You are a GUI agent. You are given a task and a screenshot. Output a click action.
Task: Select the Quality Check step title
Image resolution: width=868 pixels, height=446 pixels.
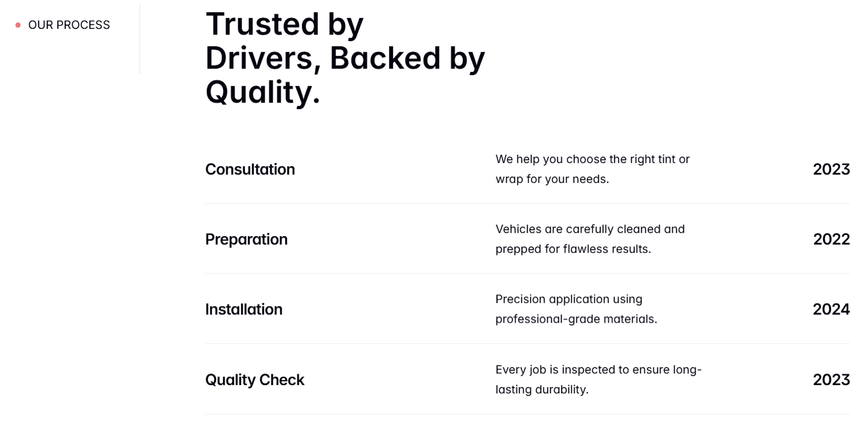255,380
